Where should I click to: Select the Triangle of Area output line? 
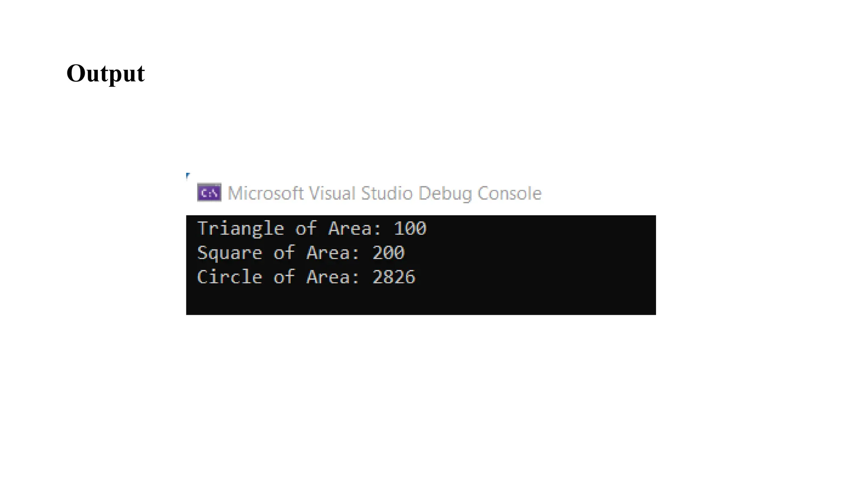[x=312, y=229]
